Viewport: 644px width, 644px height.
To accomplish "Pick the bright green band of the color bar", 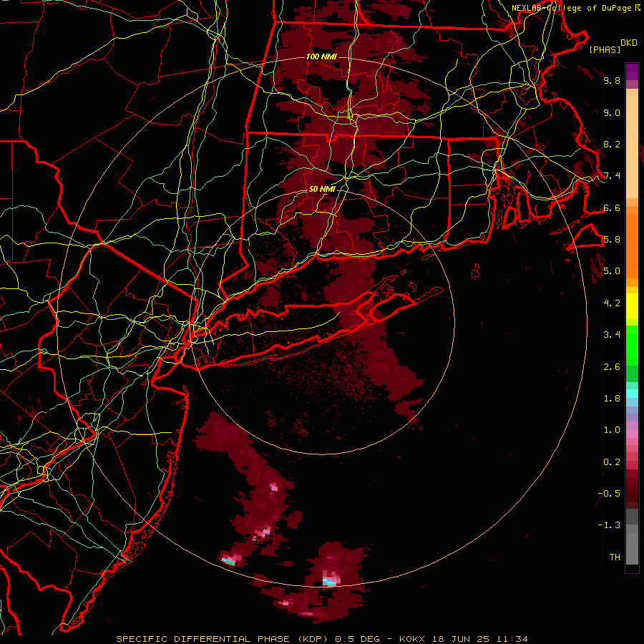I will point(632,345).
